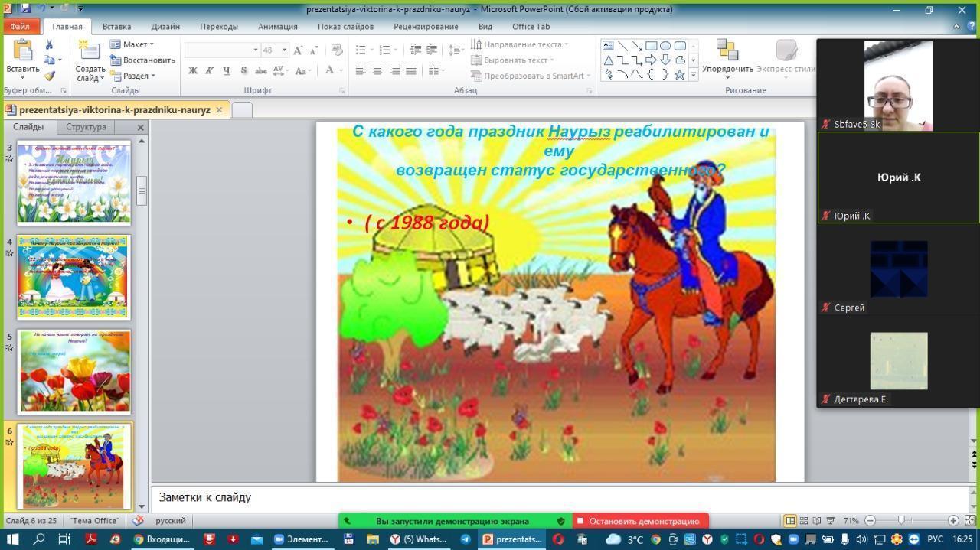Image resolution: width=980 pixels, height=550 pixels.
Task: Toggle underline Ч formatting
Action: coord(226,70)
